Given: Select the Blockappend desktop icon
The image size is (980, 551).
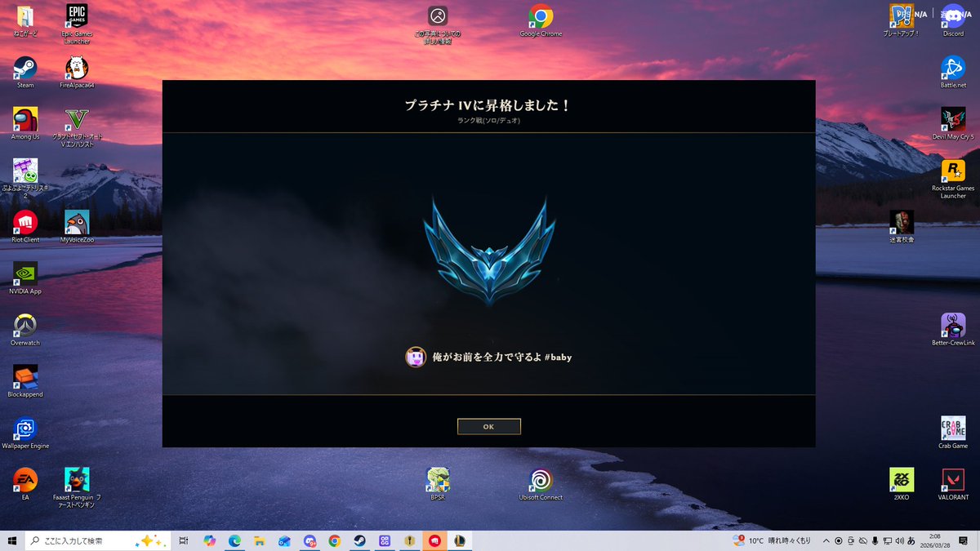Looking at the screenshot, I should click(25, 381).
